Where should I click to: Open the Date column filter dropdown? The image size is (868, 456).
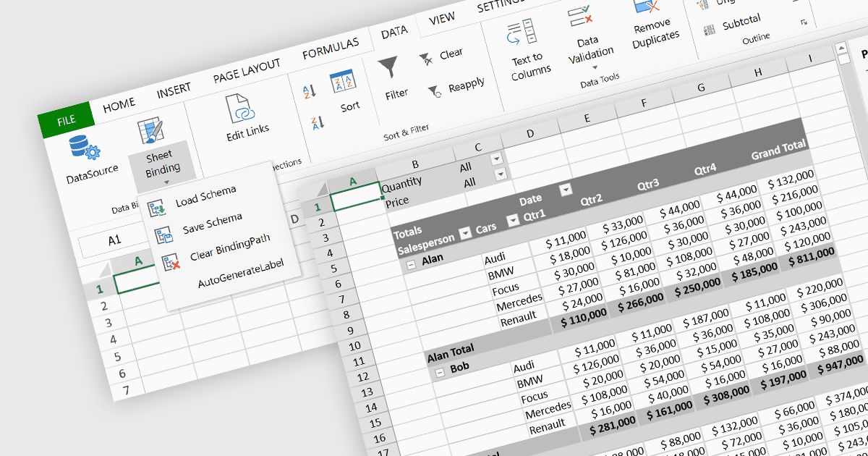pos(566,190)
